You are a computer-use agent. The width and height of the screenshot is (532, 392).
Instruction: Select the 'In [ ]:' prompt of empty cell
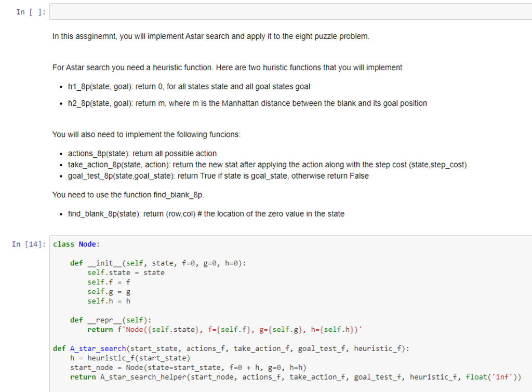coord(31,12)
